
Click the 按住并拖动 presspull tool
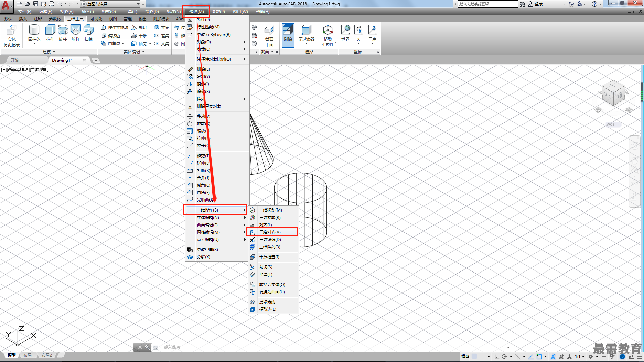[115, 27]
